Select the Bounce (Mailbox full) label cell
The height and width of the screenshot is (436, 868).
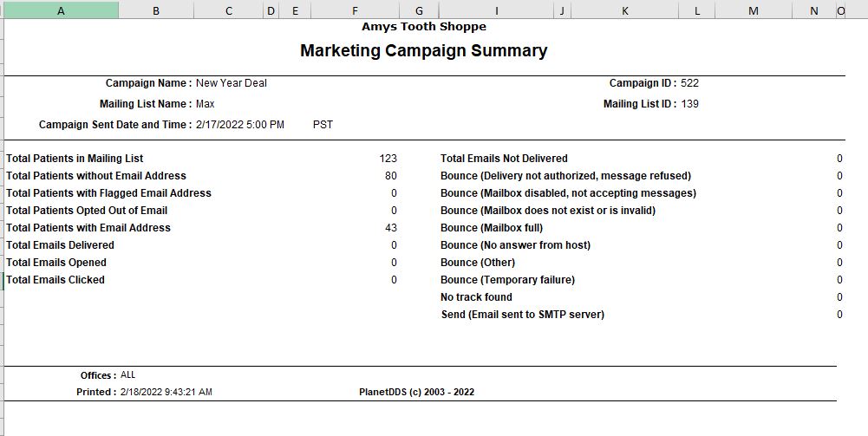point(492,228)
